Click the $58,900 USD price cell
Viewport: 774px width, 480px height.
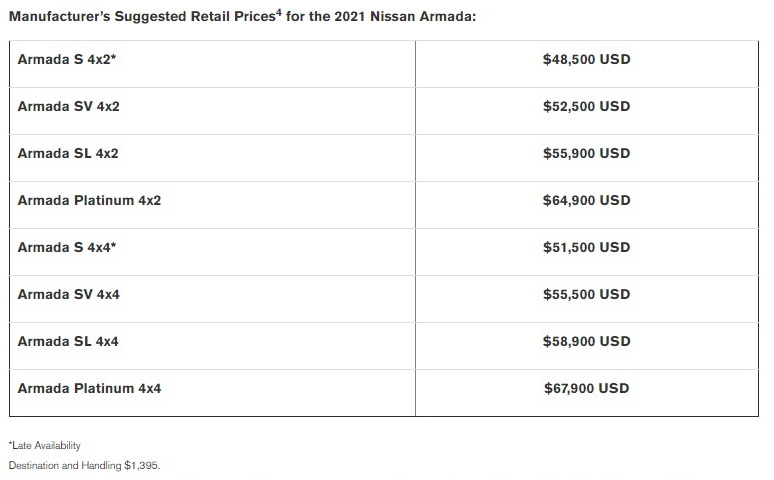pyautogui.click(x=586, y=341)
